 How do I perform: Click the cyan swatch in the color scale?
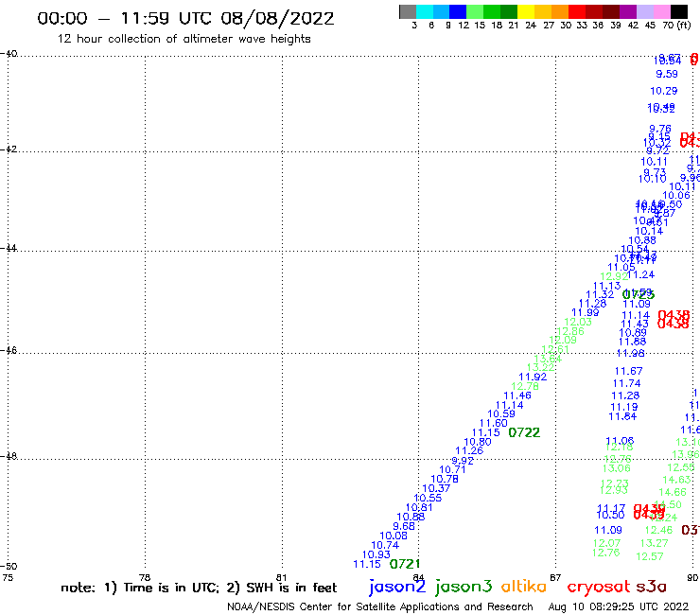[425, 11]
